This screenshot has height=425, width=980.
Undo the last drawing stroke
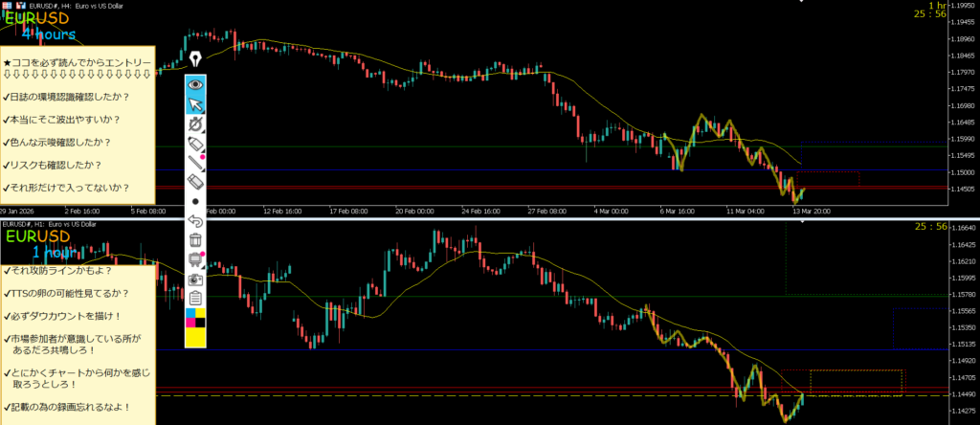pyautogui.click(x=196, y=221)
